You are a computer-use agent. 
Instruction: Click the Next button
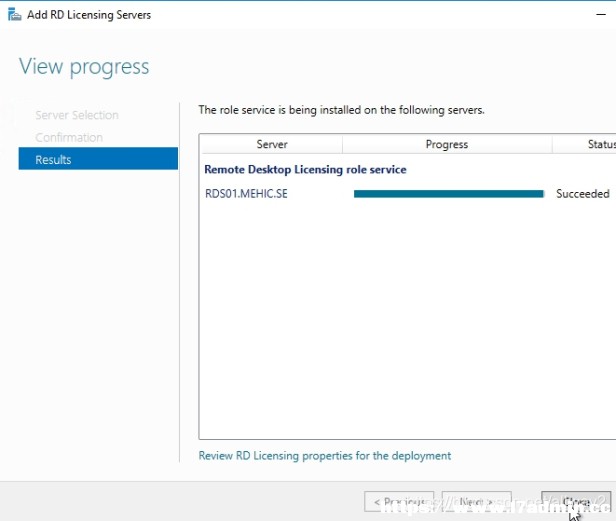coord(476,501)
